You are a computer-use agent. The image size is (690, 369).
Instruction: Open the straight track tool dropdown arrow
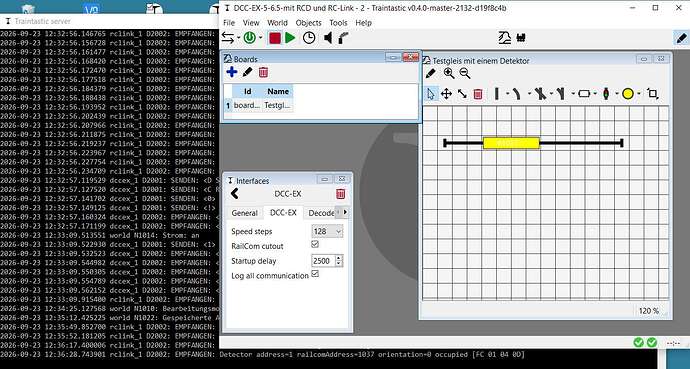pyautogui.click(x=507, y=94)
